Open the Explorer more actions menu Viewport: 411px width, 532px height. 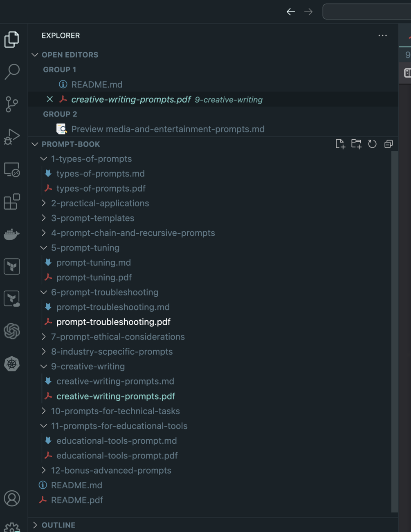[x=382, y=36]
